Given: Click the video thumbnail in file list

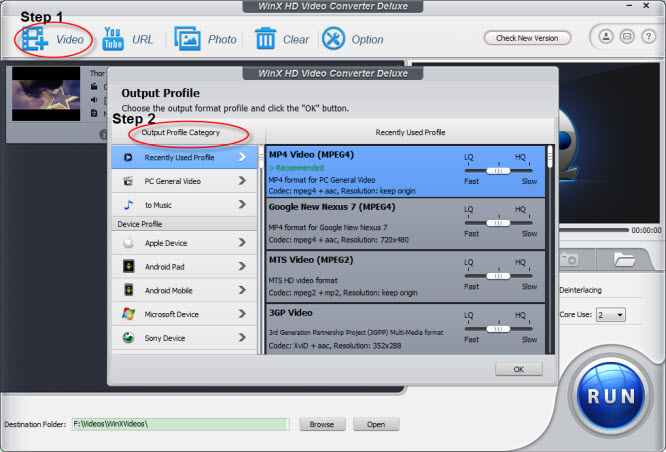Looking at the screenshot, I should click(46, 94).
